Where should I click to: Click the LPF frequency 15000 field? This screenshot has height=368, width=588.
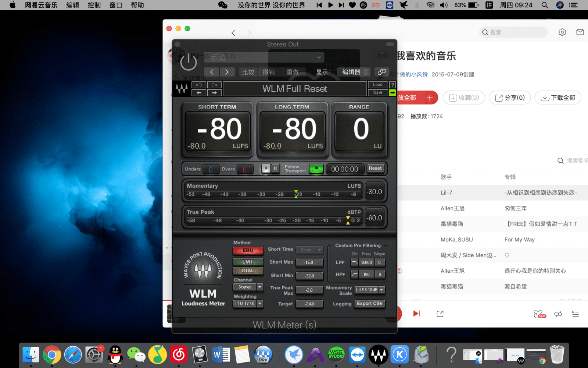pyautogui.click(x=366, y=262)
